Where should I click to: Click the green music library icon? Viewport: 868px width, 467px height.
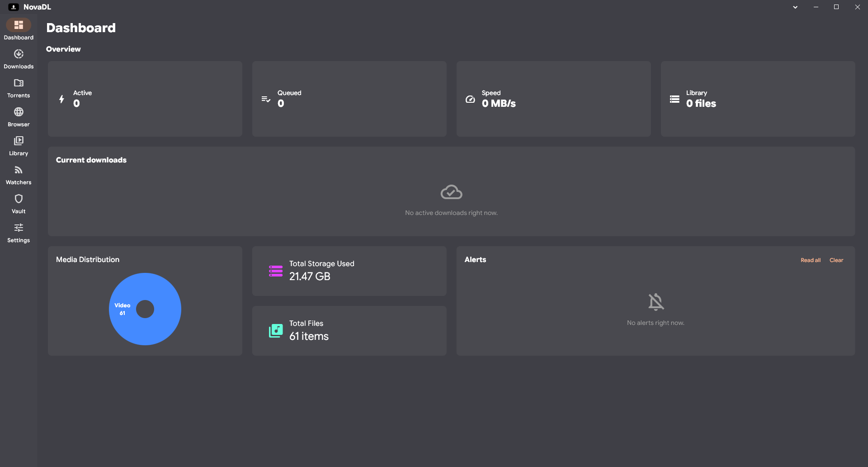pyautogui.click(x=276, y=331)
